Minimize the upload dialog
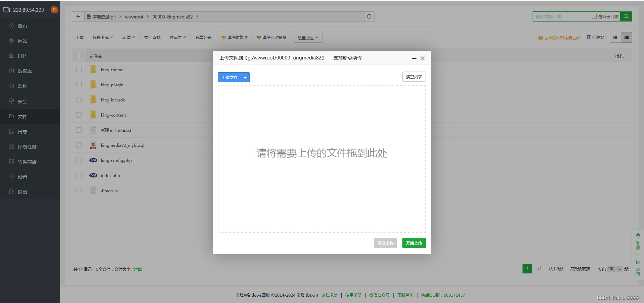The width and height of the screenshot is (644, 303). [x=414, y=58]
